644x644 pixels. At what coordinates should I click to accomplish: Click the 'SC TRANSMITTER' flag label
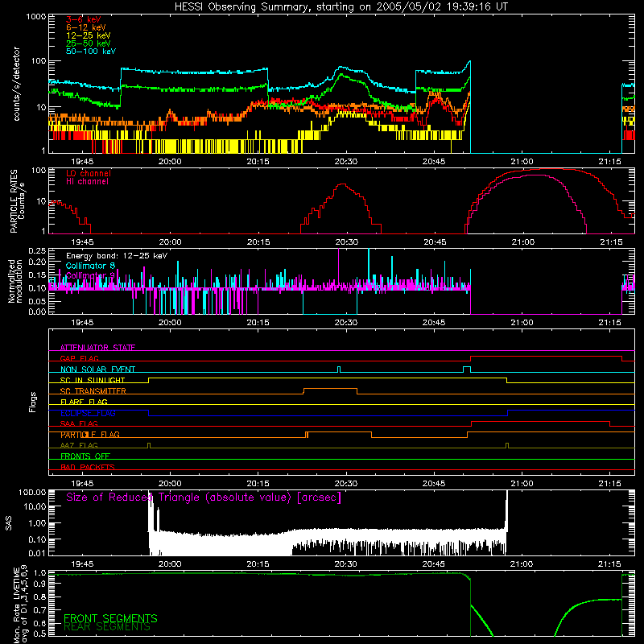93,391
